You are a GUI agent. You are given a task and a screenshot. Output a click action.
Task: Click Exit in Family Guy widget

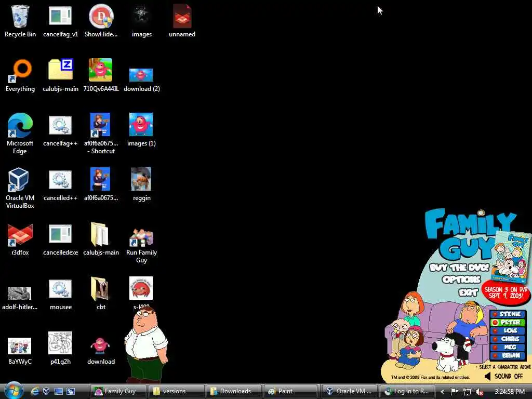tap(468, 292)
